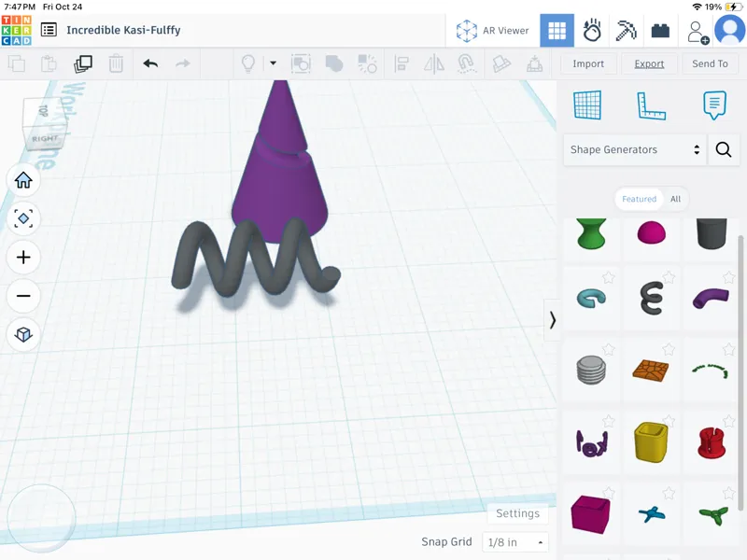This screenshot has height=560, width=747.
Task: Search shapes with magnifier icon
Action: click(x=723, y=149)
